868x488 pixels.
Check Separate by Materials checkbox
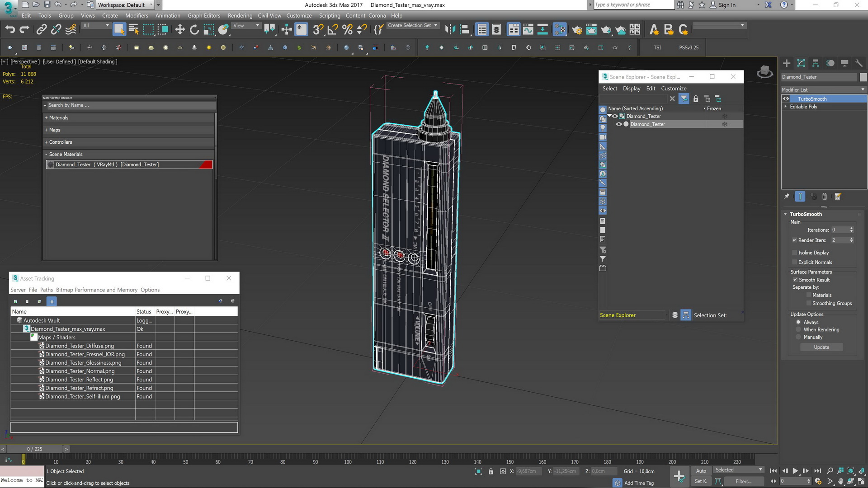click(x=809, y=295)
